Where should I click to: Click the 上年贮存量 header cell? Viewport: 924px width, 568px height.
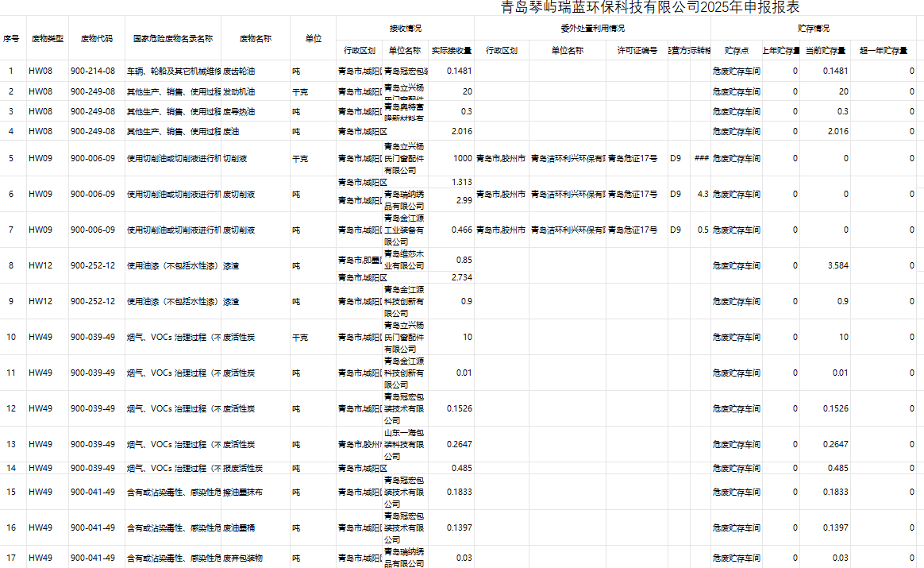click(781, 51)
